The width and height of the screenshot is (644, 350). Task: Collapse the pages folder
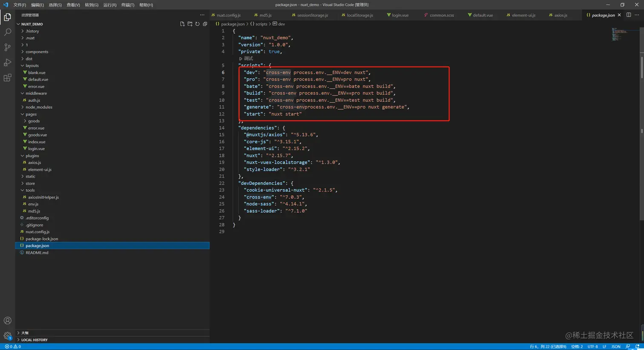point(112,114)
